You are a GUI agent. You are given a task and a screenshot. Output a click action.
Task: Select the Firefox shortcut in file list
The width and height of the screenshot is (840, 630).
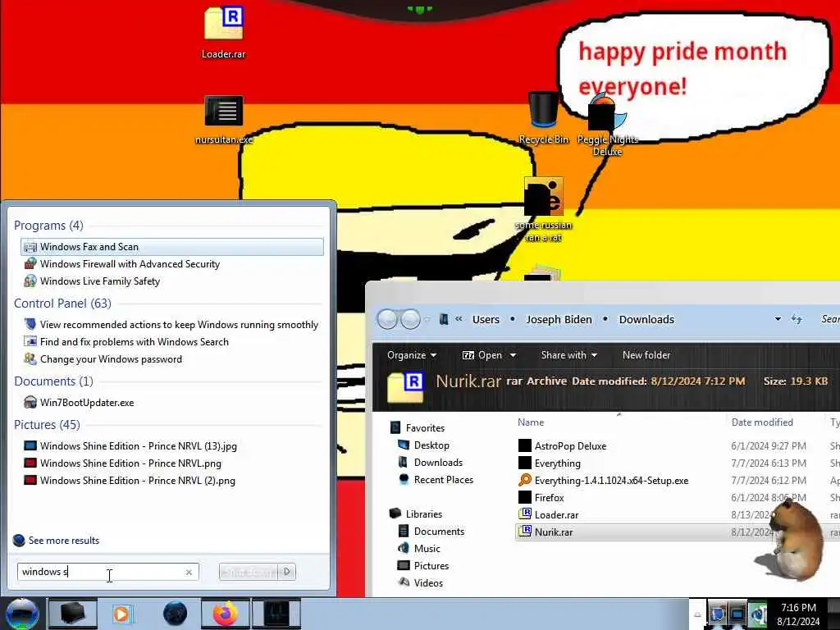(x=541, y=497)
